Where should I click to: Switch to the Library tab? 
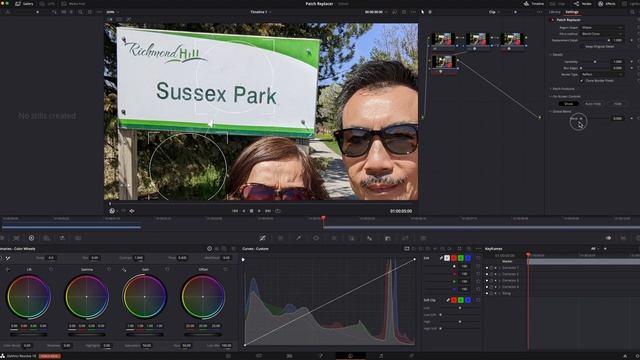click(x=554, y=12)
